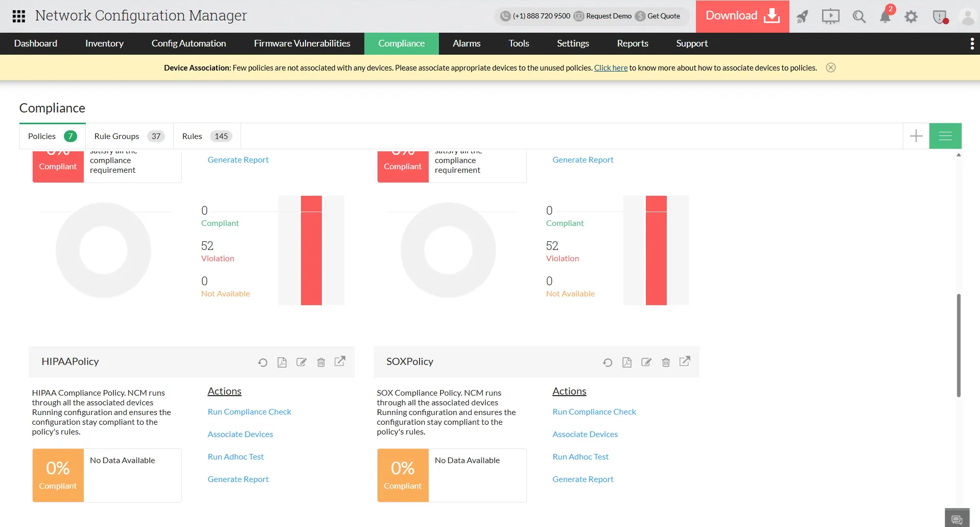Open the security alert shield icon
Viewport: 980px width, 527px height.
pos(939,16)
